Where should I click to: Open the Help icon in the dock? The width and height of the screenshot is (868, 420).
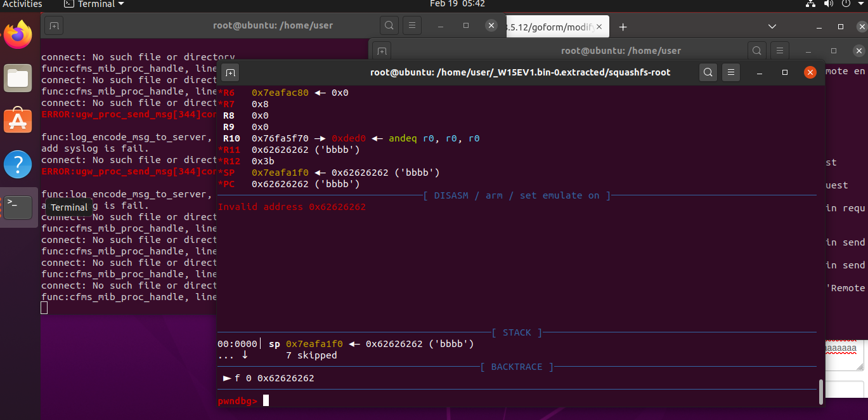[x=18, y=164]
